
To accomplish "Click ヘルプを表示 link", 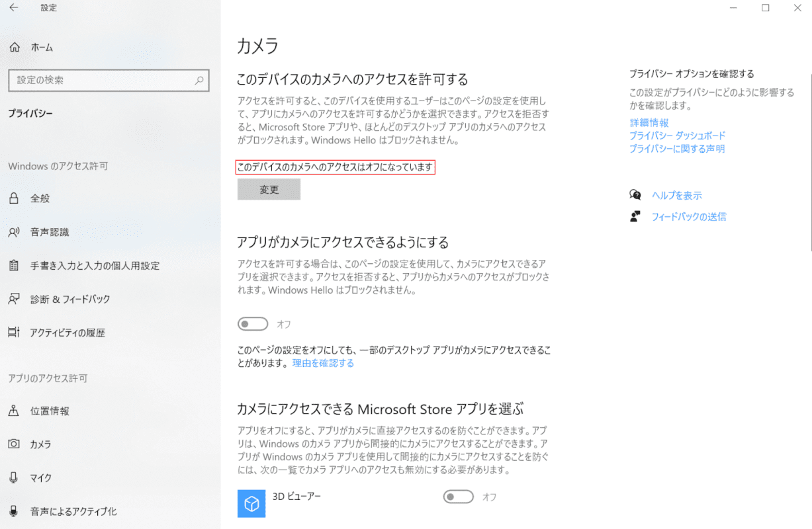I will point(676,195).
